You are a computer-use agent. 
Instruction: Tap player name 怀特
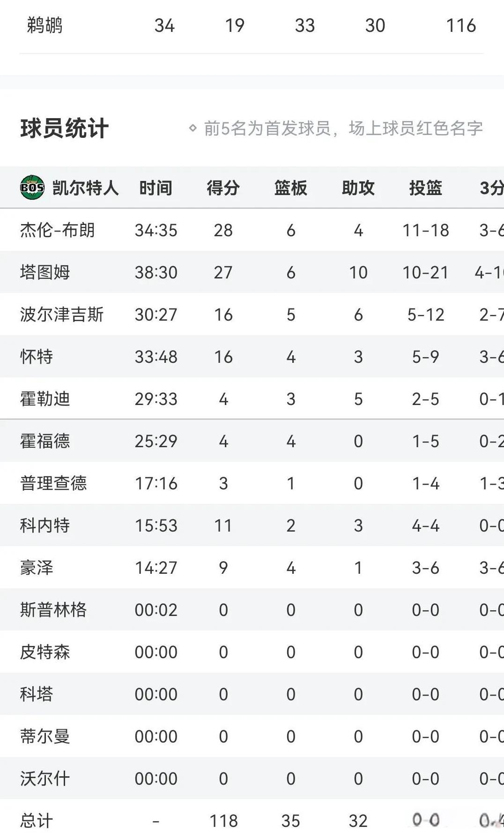click(x=36, y=357)
